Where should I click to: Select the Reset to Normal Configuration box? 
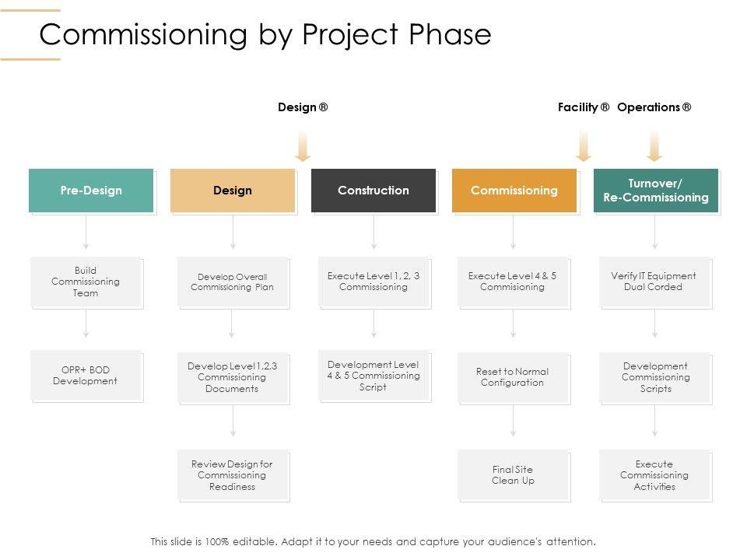pyautogui.click(x=513, y=377)
